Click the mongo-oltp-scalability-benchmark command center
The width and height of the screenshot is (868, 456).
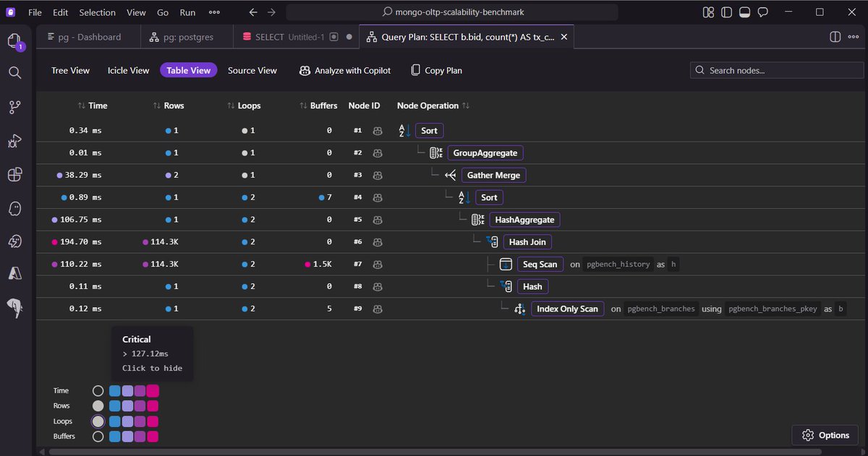(x=452, y=12)
